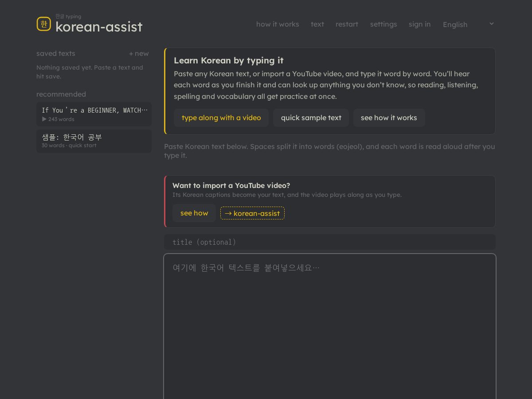
Task: Click the Nothing saved yet message
Action: (x=90, y=72)
